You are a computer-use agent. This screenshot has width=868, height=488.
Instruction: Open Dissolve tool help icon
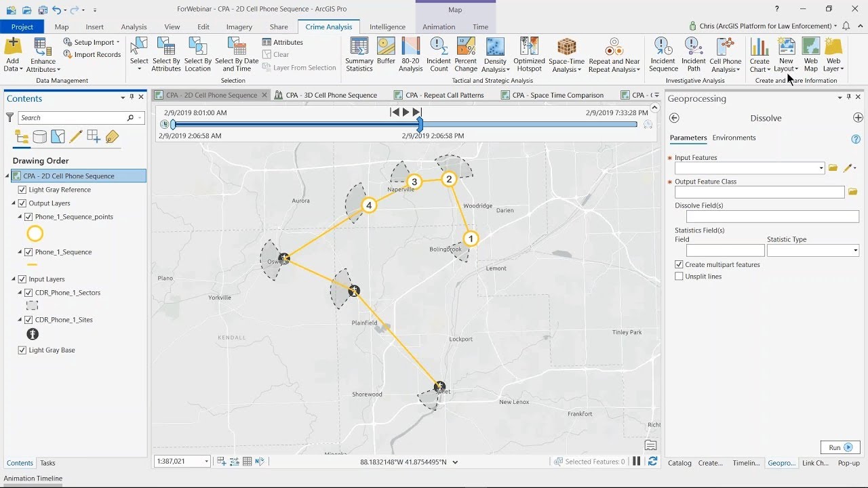(856, 139)
